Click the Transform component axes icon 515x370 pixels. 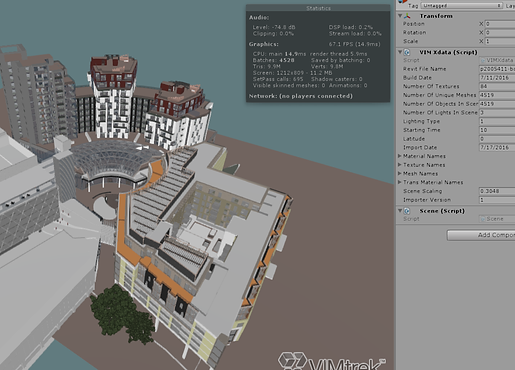[407, 16]
